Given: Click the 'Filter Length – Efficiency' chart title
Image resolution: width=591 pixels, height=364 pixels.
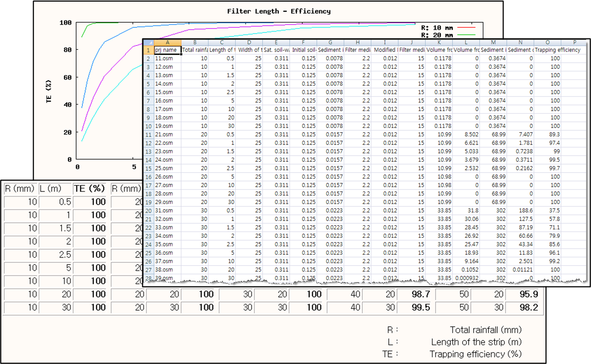Looking at the screenshot, I should tap(279, 11).
